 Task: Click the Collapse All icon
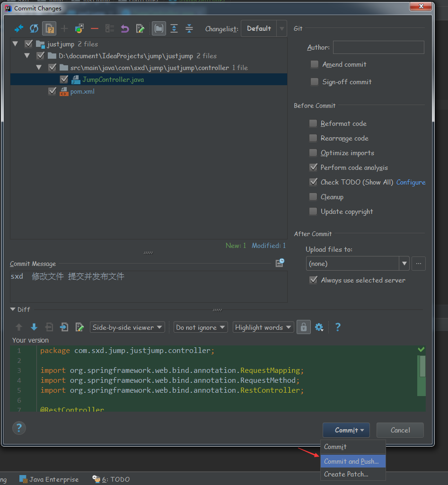click(x=189, y=29)
